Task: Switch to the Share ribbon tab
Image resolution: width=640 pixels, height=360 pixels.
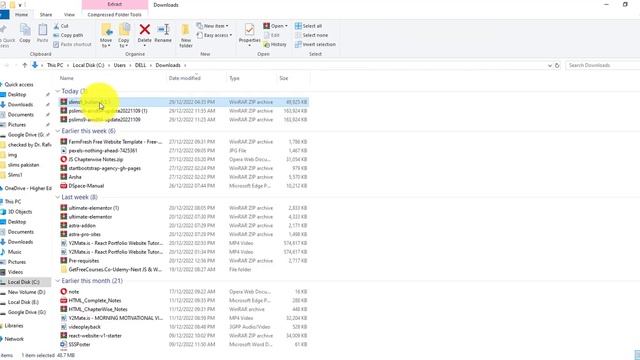Action: (x=46, y=15)
